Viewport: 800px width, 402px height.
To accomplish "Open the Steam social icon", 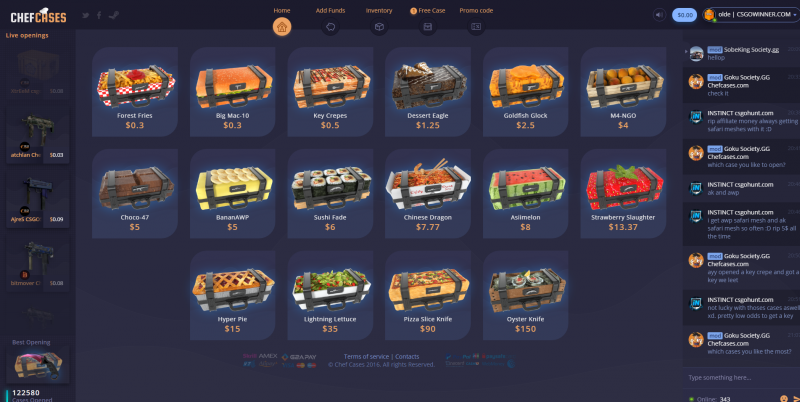I will click(x=114, y=15).
